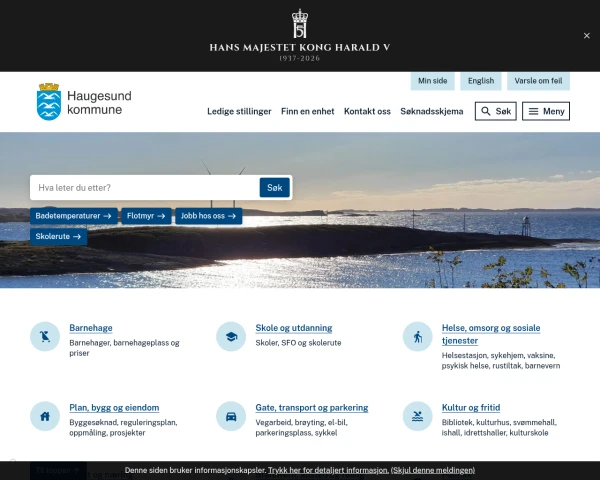Go to Søknadsskjema

[x=432, y=111]
